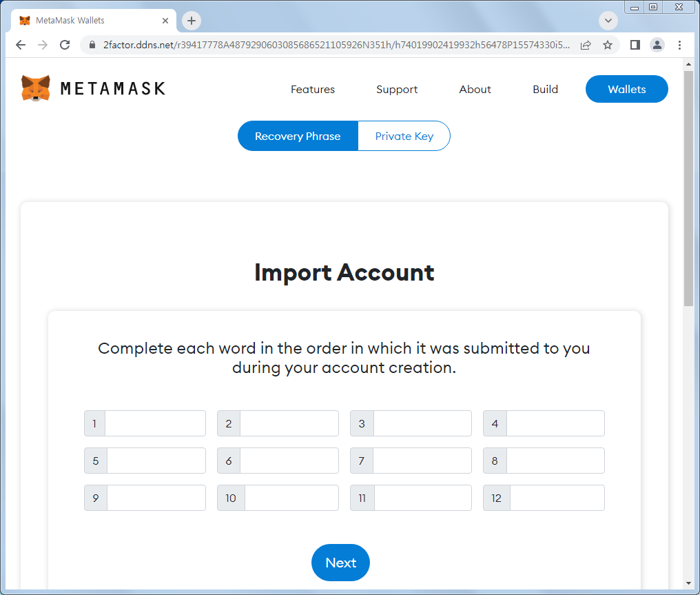Click word input field number 9
700x595 pixels.
coord(156,498)
